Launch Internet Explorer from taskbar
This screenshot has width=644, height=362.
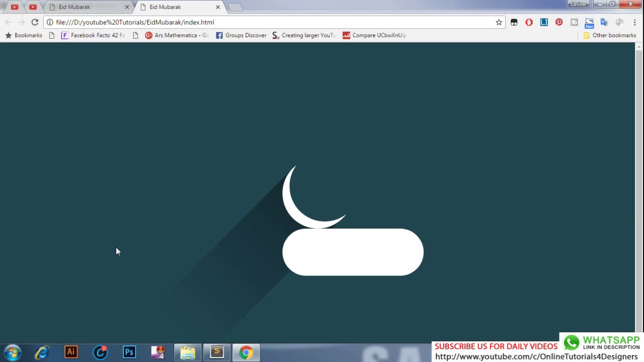coord(42,352)
